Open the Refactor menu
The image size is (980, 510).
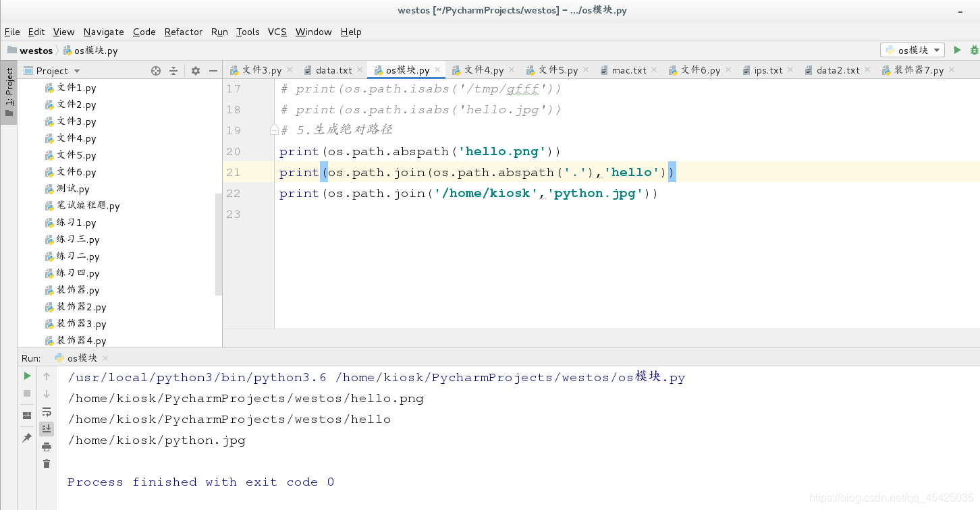pyautogui.click(x=184, y=32)
